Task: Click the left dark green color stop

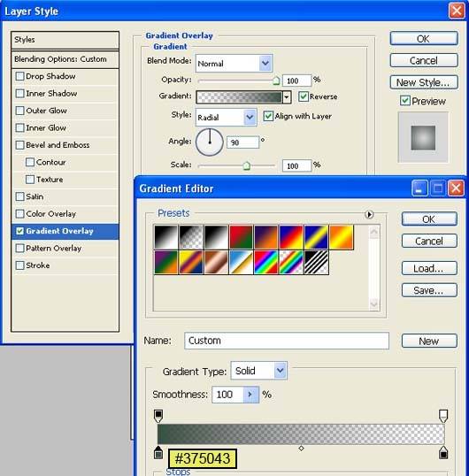Action: point(158,452)
